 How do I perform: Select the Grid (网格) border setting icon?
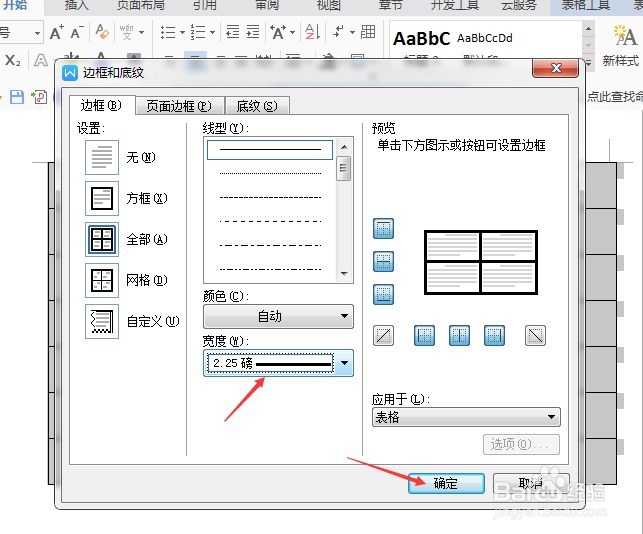click(102, 280)
